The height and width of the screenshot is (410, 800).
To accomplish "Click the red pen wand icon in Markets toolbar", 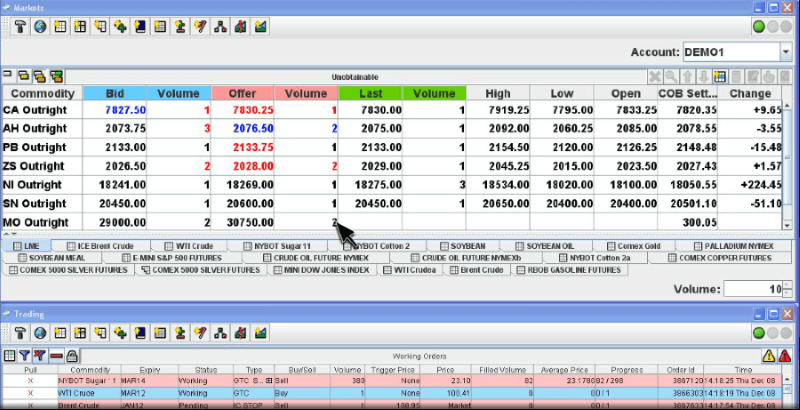I will (200, 27).
